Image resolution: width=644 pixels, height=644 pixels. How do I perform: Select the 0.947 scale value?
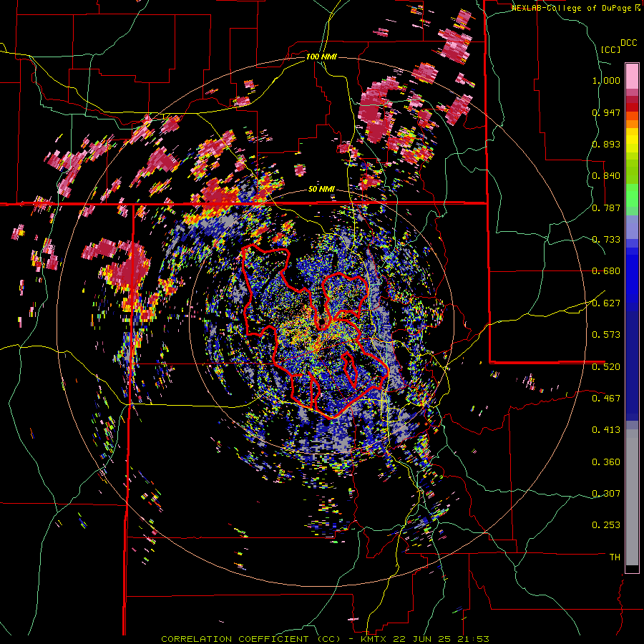coord(606,112)
